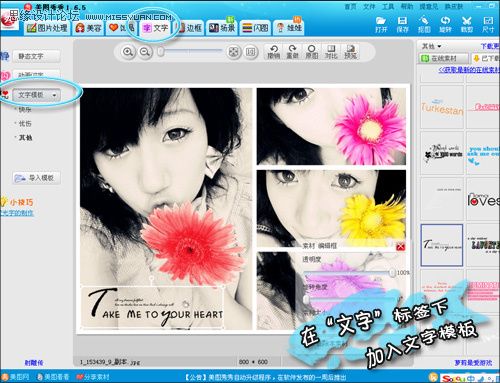Viewport: 500px width, 383px height.
Task: Switch to the 场景 tab
Action: click(x=222, y=28)
